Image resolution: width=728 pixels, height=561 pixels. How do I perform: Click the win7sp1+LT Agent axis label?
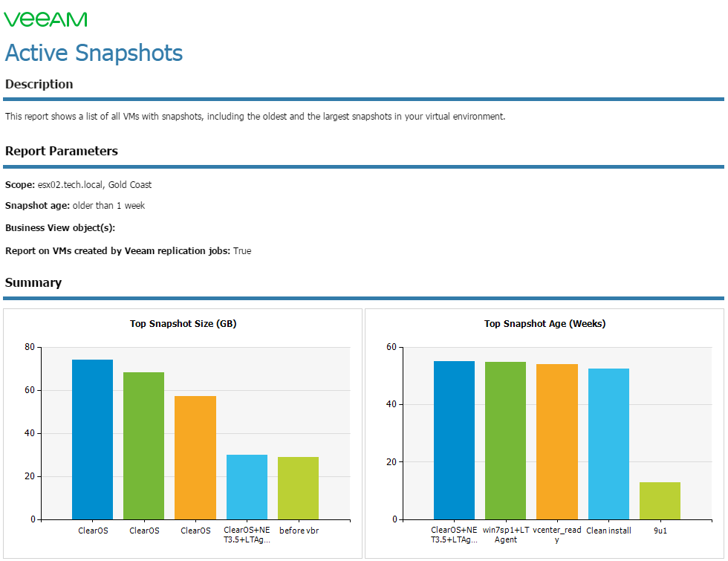click(x=506, y=534)
